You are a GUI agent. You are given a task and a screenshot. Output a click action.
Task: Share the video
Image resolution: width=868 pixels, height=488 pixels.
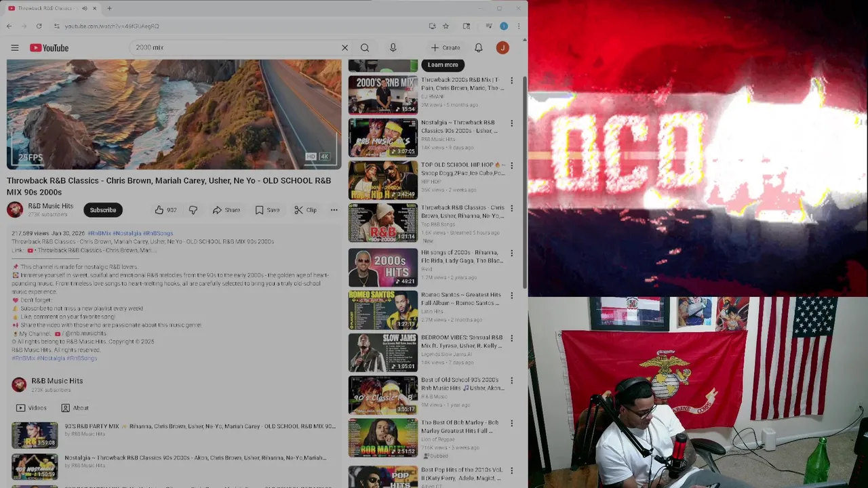pos(226,210)
